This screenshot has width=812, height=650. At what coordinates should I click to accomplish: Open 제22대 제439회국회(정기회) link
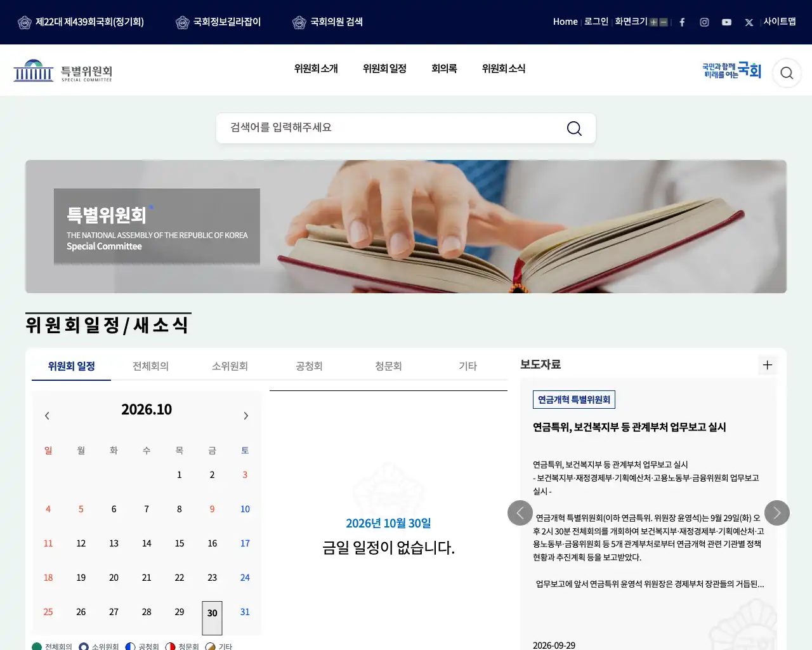click(x=81, y=22)
